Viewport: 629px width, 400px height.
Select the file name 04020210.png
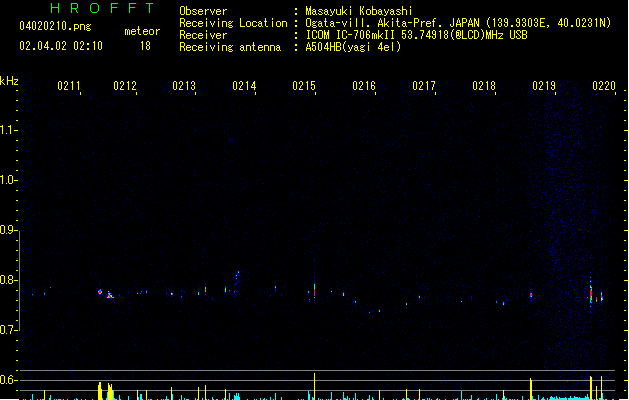coord(55,26)
